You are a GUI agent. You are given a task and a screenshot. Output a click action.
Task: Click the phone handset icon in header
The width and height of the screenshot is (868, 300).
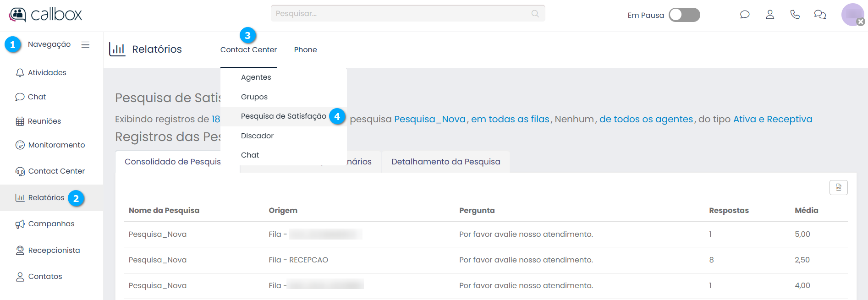pyautogui.click(x=795, y=15)
